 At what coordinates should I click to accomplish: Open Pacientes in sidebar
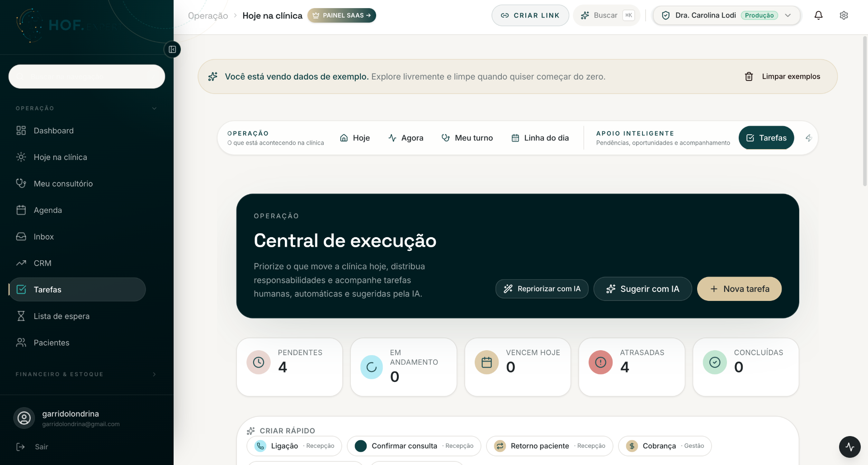point(77,343)
